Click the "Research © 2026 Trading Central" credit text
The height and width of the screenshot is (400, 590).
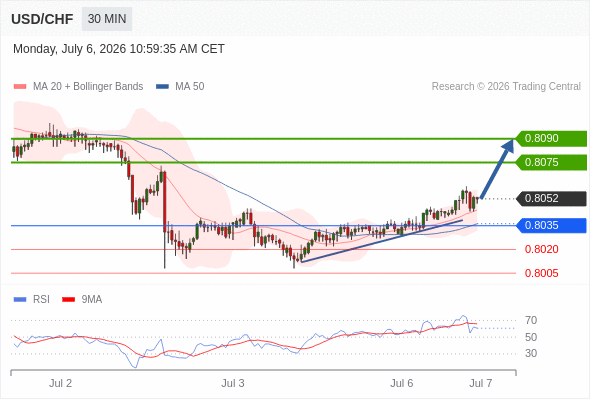coord(506,87)
